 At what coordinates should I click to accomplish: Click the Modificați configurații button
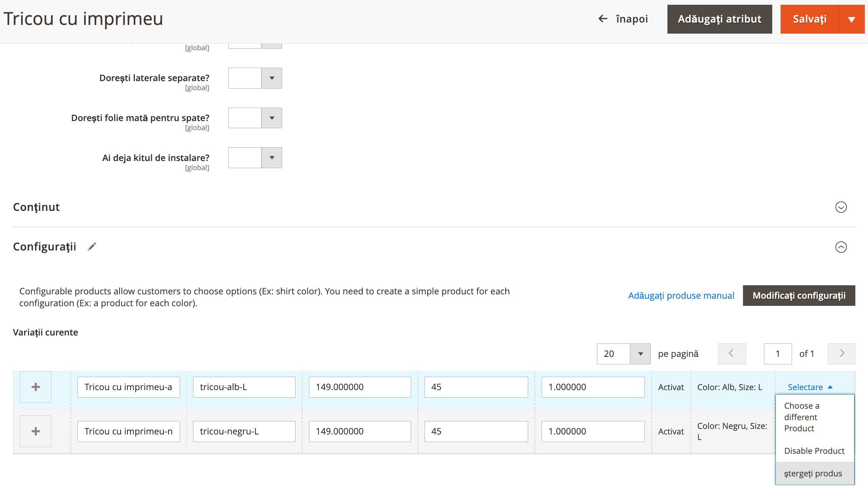pos(799,296)
